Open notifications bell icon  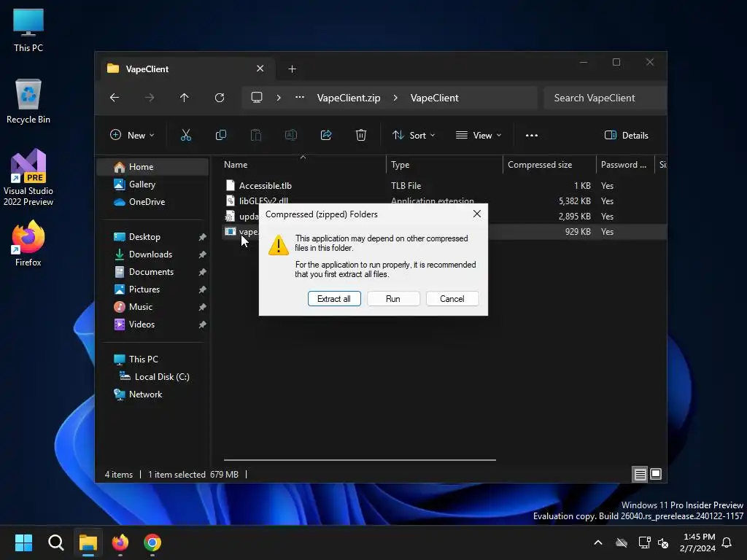pyautogui.click(x=727, y=542)
